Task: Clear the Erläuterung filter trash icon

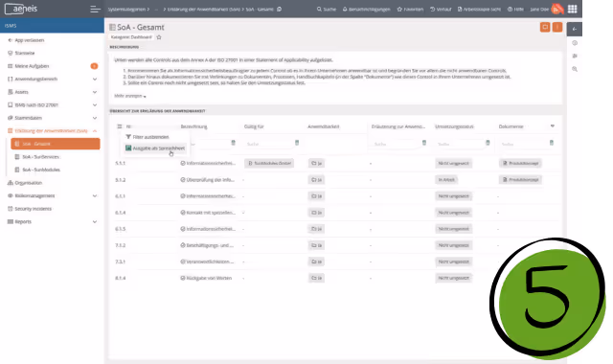Action: (424, 143)
